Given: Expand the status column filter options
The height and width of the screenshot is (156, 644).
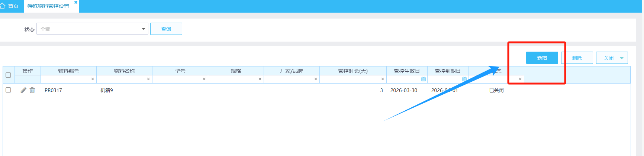Looking at the screenshot, I should pos(520,79).
